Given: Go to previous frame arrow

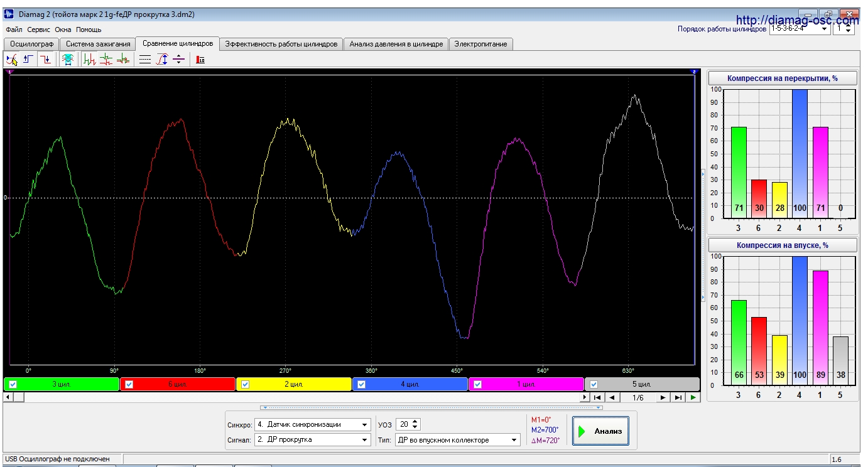Looking at the screenshot, I should [611, 397].
